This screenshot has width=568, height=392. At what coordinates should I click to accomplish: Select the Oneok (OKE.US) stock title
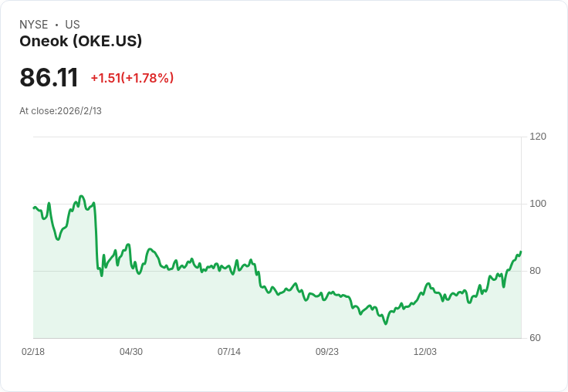pos(80,42)
